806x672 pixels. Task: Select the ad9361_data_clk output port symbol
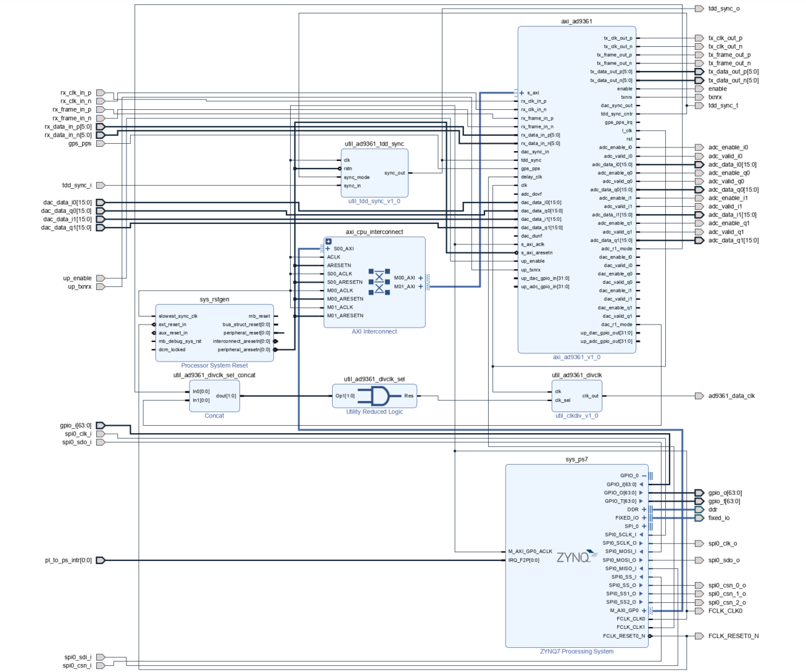[x=699, y=396]
